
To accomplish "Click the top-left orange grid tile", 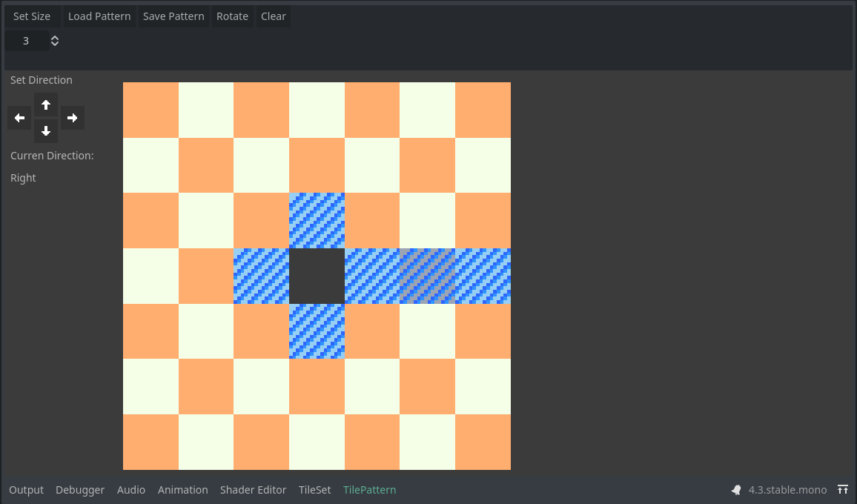I will pyautogui.click(x=150, y=110).
